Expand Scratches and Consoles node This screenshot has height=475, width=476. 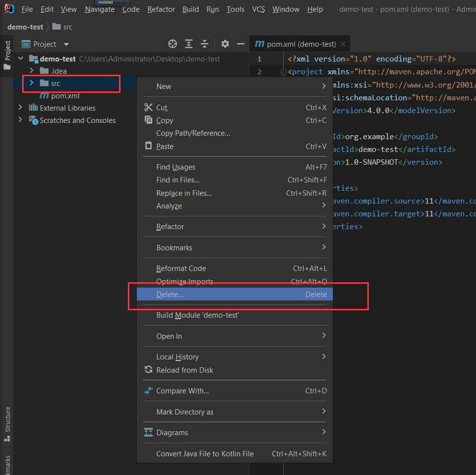pyautogui.click(x=20, y=120)
